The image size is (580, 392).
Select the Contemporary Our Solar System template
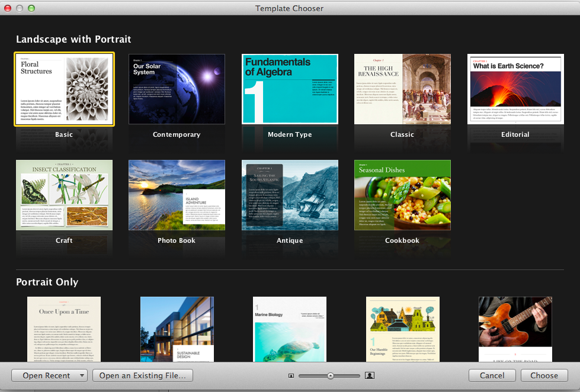pyautogui.click(x=177, y=89)
